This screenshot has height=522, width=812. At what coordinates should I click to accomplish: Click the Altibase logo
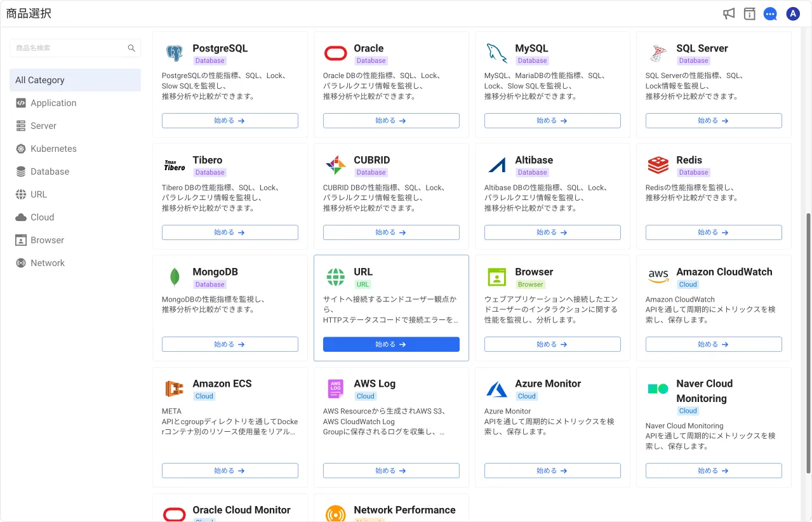[x=496, y=165]
